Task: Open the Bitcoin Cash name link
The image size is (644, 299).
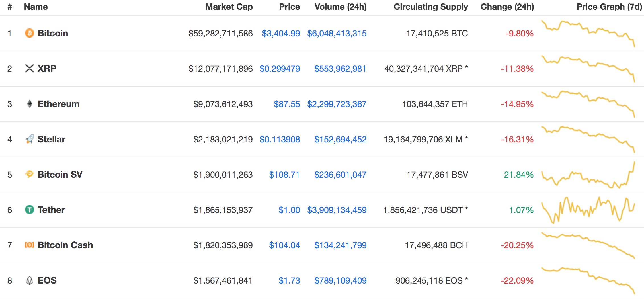Action: pyautogui.click(x=65, y=245)
